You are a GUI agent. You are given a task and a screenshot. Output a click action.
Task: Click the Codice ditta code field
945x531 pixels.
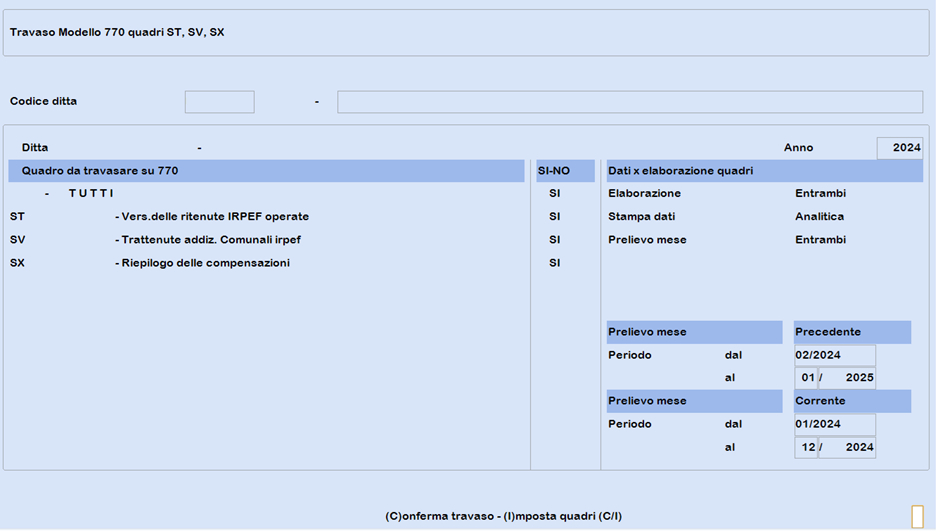(219, 102)
